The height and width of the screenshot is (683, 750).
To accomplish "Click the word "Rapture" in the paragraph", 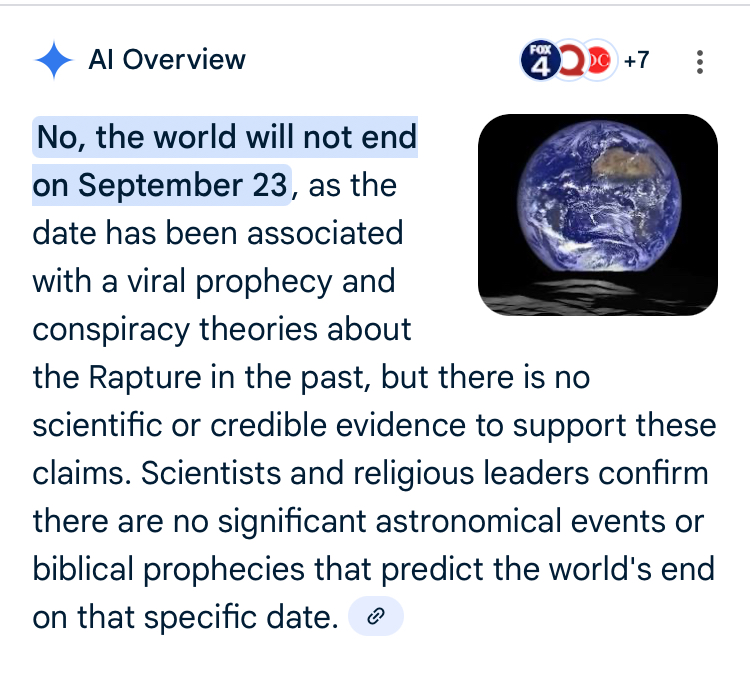I will tap(145, 378).
